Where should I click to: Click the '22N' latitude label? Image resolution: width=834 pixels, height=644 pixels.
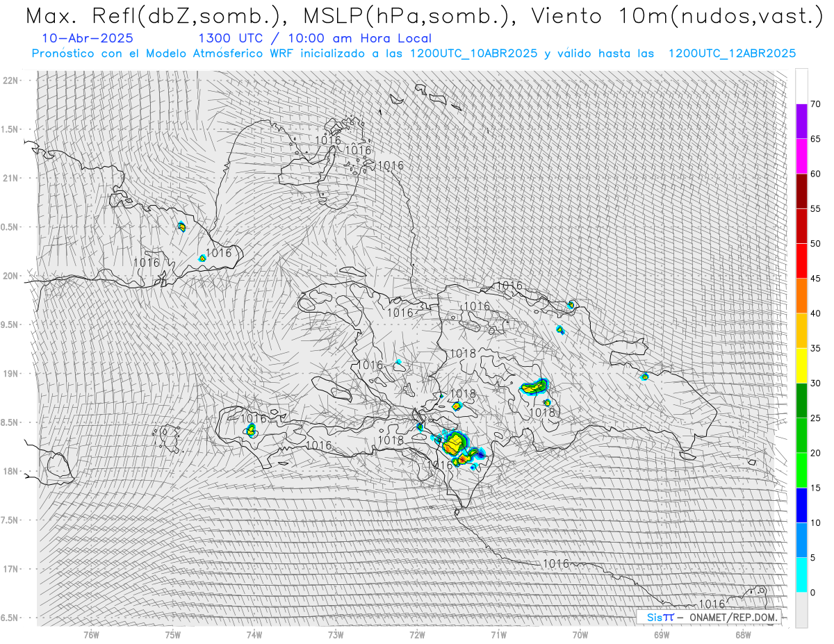point(12,81)
